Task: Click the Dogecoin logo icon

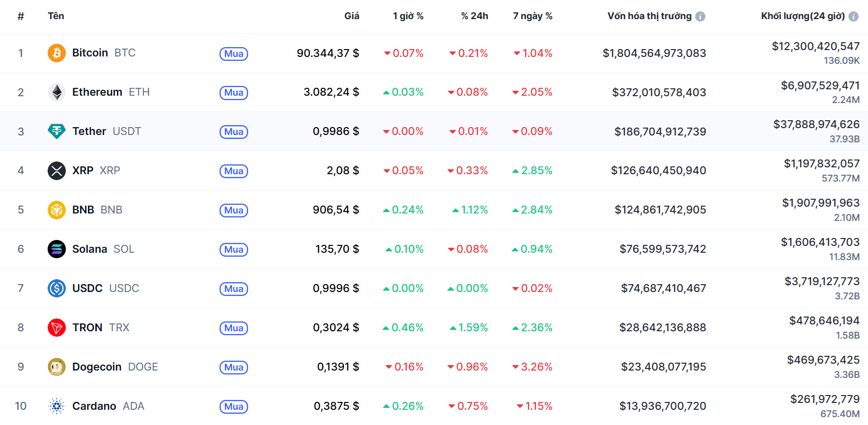Action: click(56, 367)
